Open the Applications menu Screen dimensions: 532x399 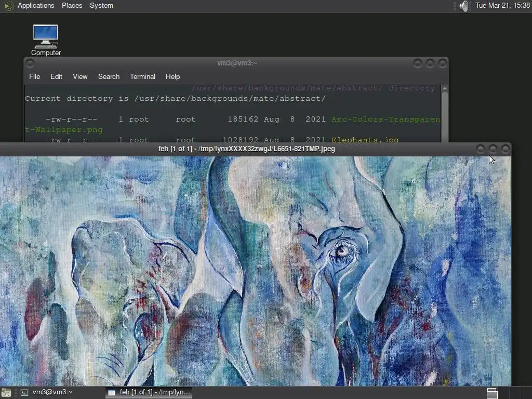click(36, 6)
